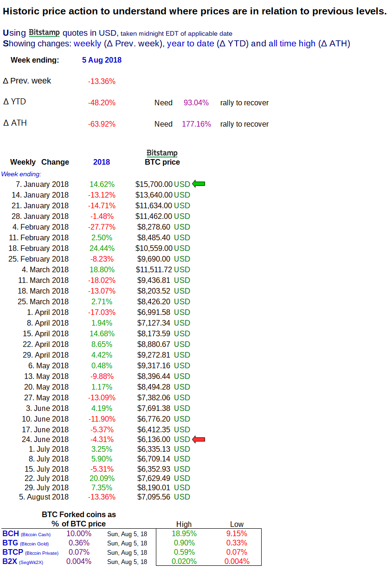392x570 pixels.
Task: Click the 2018 column header
Action: pos(102,162)
